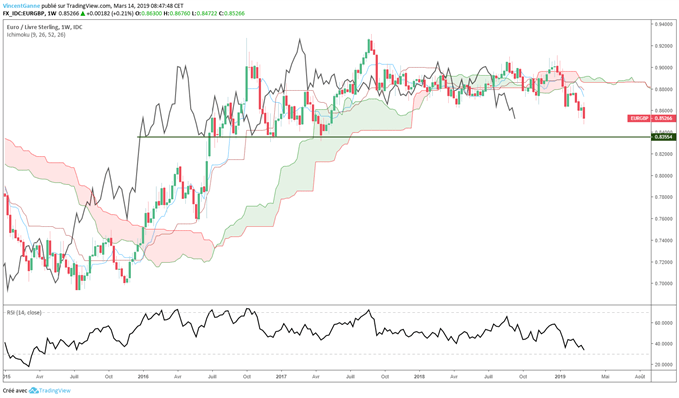The image size is (679, 398).
Task: Click the RSI 60.0000 axis label
Action: [665, 323]
